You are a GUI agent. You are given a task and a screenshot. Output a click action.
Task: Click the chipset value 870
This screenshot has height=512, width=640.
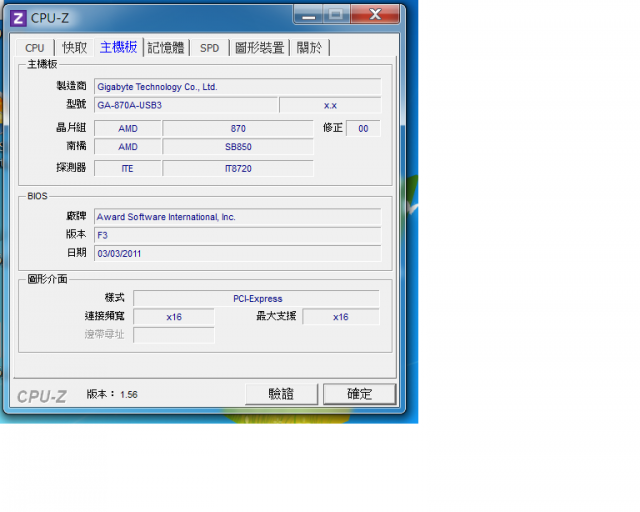pyautogui.click(x=238, y=129)
